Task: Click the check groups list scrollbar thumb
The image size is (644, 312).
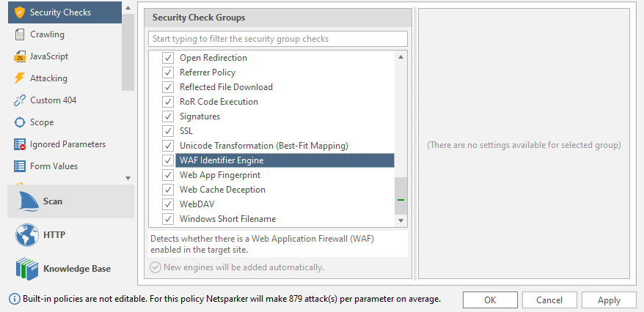Action: [401, 196]
